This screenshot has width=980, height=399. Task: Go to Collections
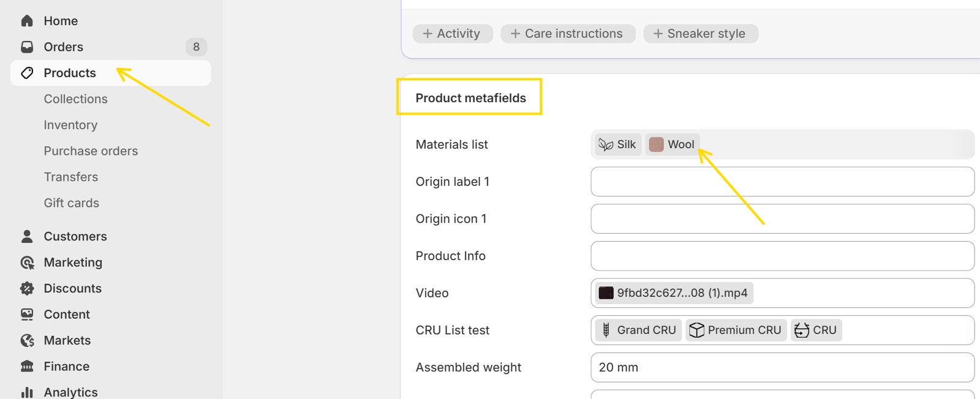(75, 99)
